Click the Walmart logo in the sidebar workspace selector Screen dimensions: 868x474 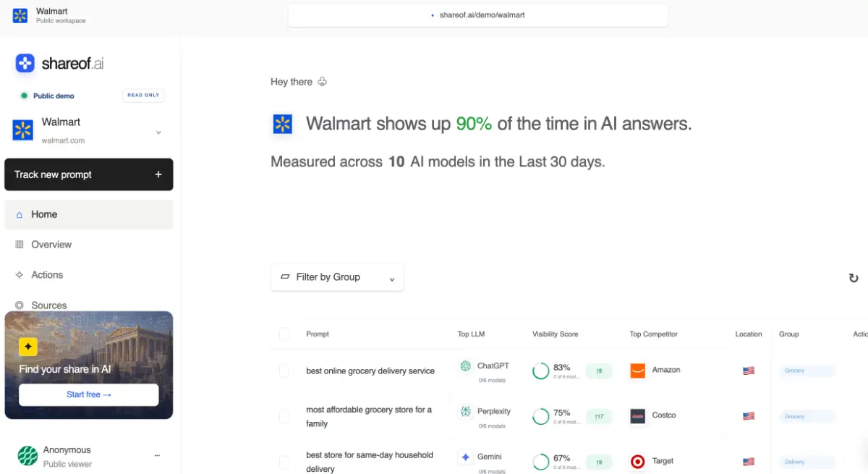click(x=23, y=130)
